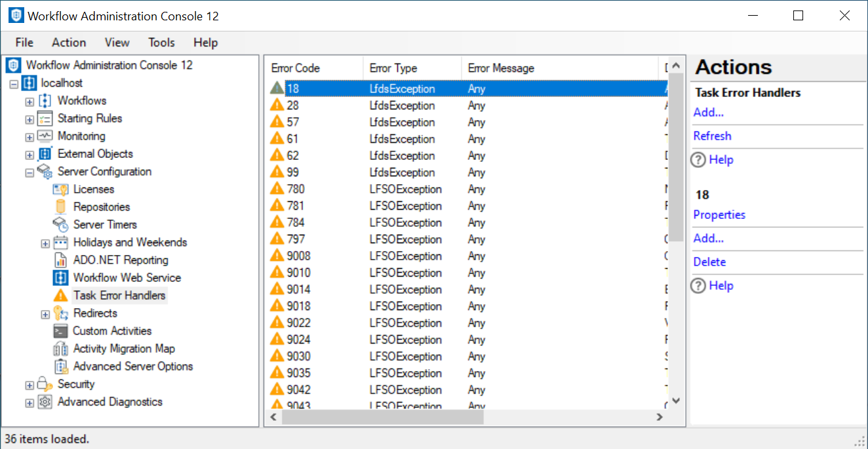
Task: Click the Server Timers clock icon
Action: click(61, 225)
